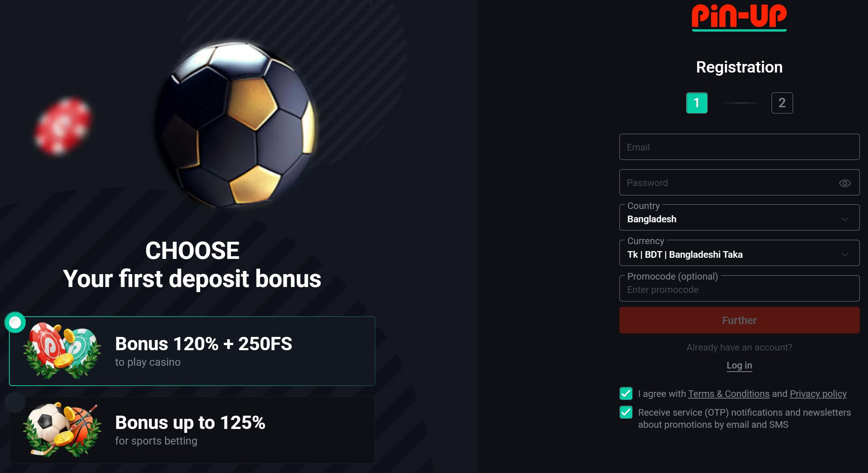Go to registration step 1

(x=697, y=103)
